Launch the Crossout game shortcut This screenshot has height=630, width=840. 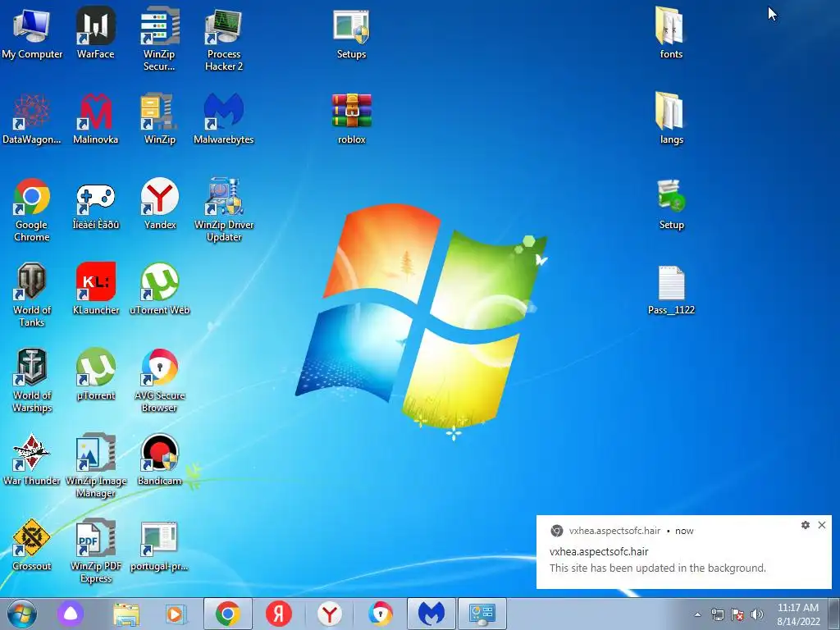(x=32, y=545)
